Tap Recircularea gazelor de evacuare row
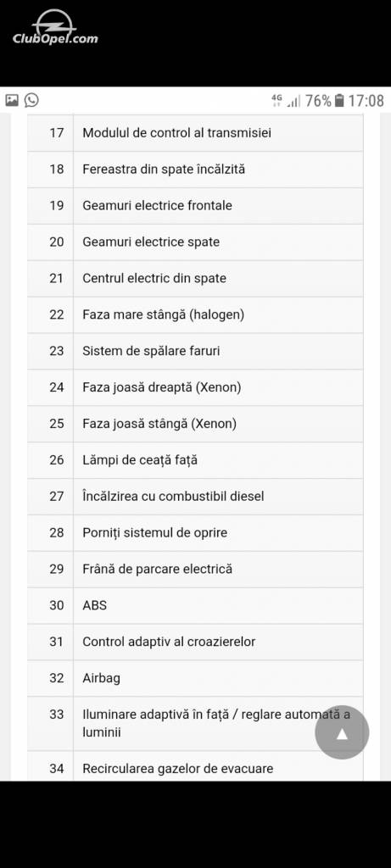Image resolution: width=391 pixels, height=868 pixels. pyautogui.click(x=195, y=766)
